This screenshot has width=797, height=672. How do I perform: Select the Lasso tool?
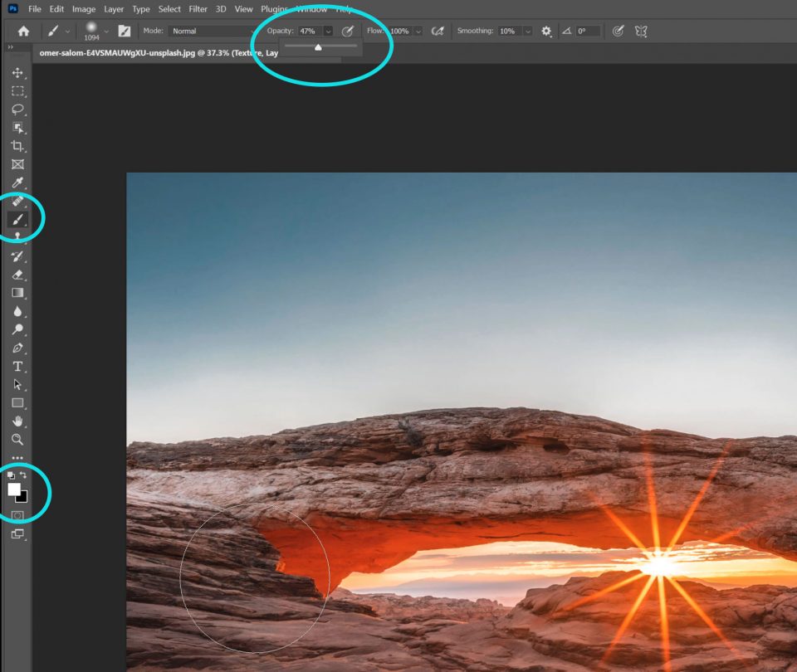[17, 110]
